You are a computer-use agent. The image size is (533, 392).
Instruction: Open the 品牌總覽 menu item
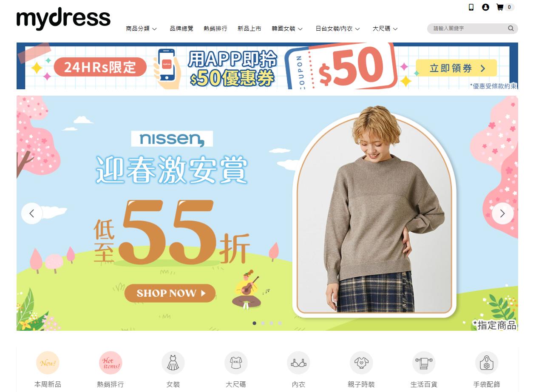(181, 29)
